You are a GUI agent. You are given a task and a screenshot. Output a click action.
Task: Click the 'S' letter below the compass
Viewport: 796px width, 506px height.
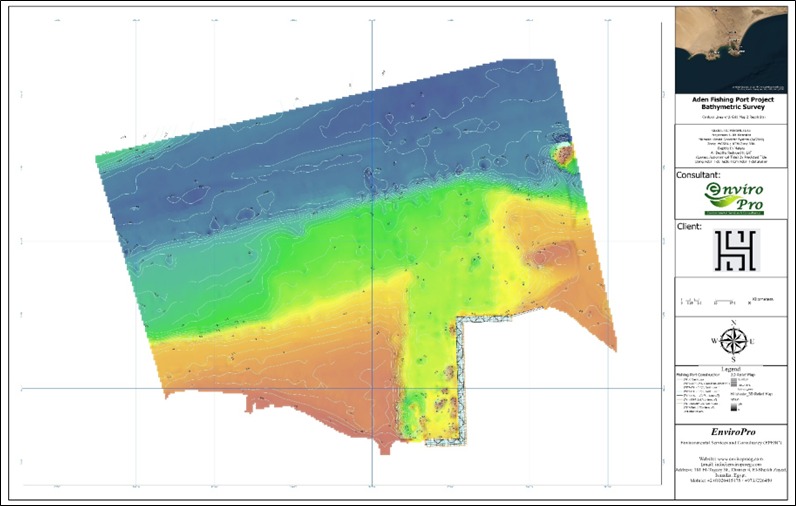(x=735, y=358)
